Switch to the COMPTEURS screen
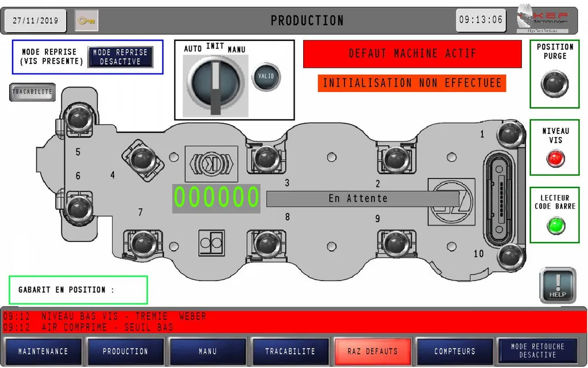This screenshot has height=368, width=588. [x=455, y=351]
